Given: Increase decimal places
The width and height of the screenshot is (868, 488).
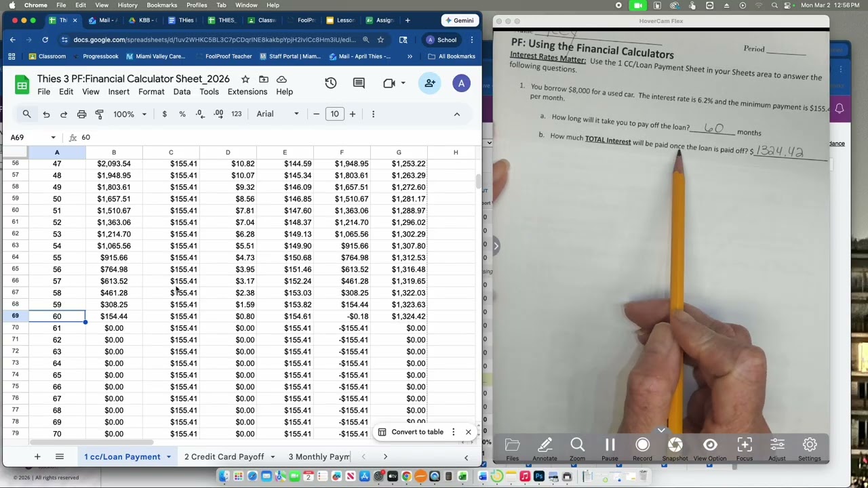Looking at the screenshot, I should click(x=218, y=114).
